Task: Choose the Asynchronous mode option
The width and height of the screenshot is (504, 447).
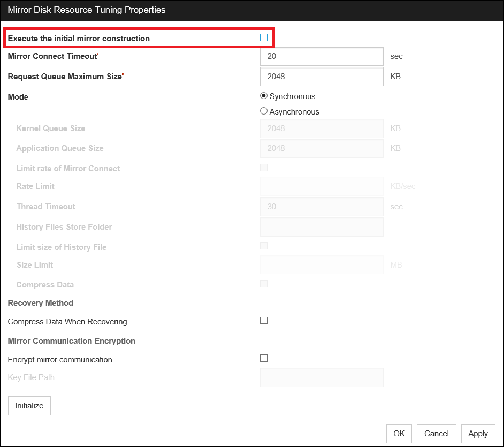Action: click(263, 111)
